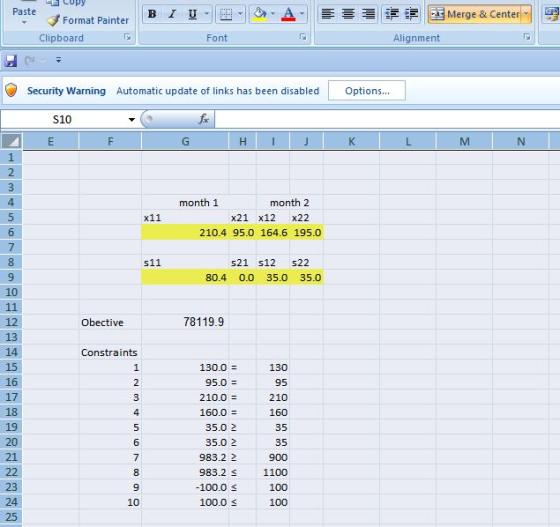
Task: Toggle Italic formatting button
Action: pyautogui.click(x=172, y=14)
